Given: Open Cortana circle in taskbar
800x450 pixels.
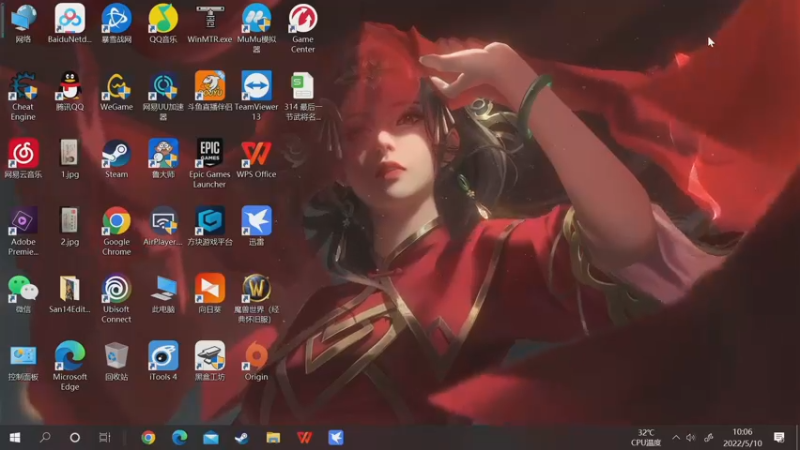Looking at the screenshot, I should pos(74,437).
